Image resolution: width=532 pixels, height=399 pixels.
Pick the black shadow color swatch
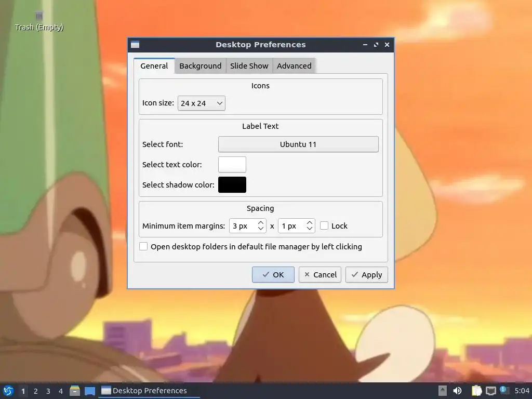[x=232, y=184]
